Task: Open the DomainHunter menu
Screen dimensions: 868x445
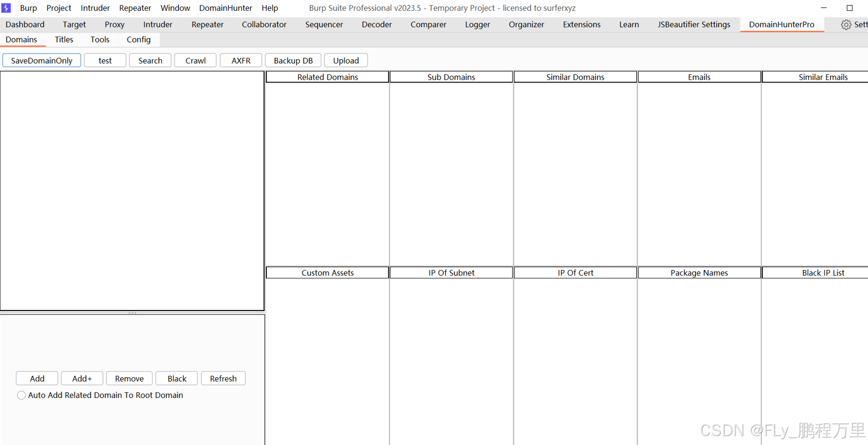Action: tap(226, 8)
